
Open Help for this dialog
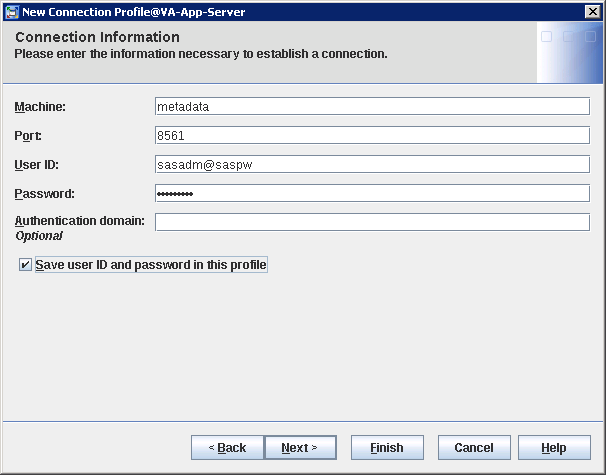(554, 447)
